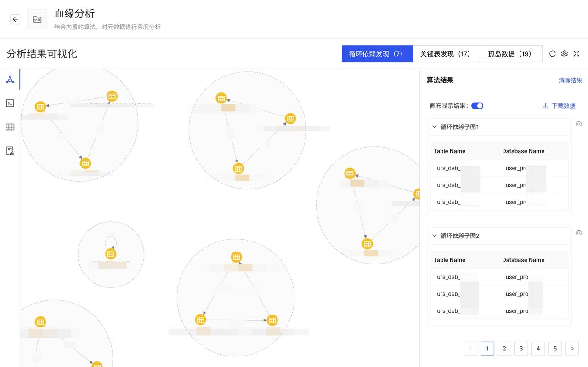Enter fullscreen with the expand icon
Image resolution: width=588 pixels, height=367 pixels.
coord(577,53)
